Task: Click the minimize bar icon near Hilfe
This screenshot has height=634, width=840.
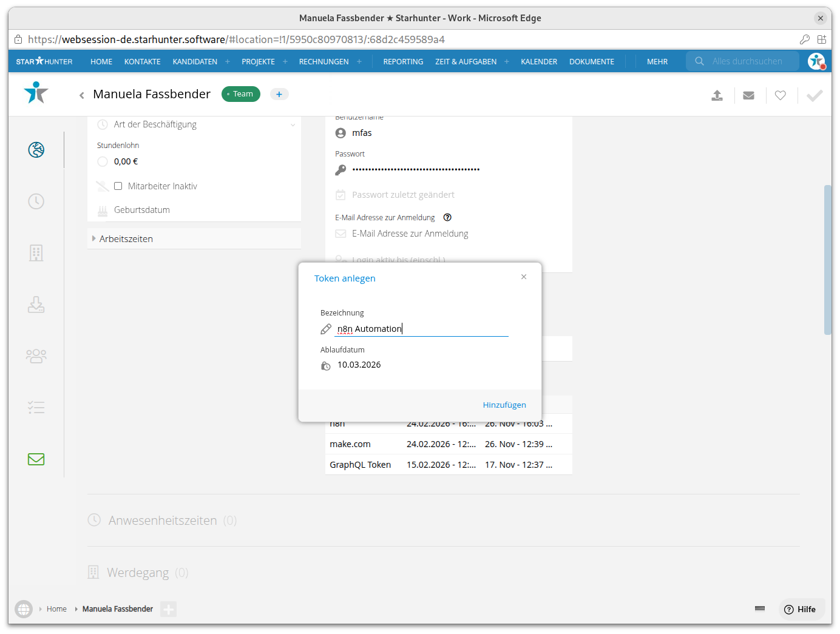Action: tap(760, 609)
